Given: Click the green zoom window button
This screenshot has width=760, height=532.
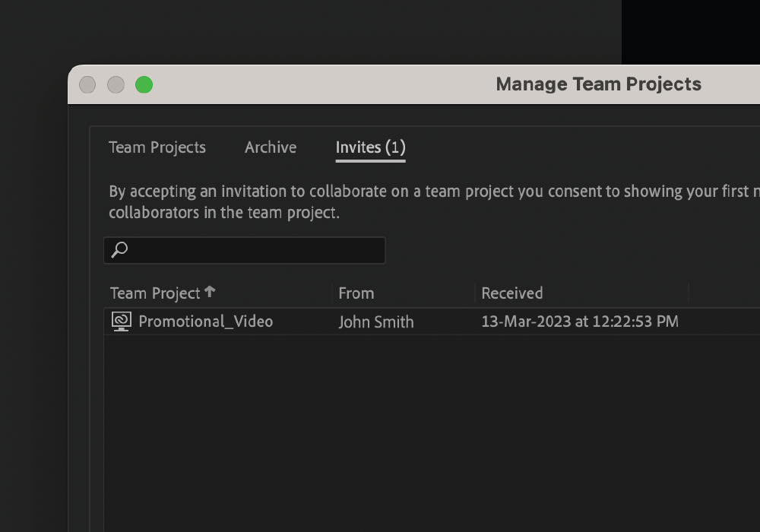Looking at the screenshot, I should tap(144, 84).
